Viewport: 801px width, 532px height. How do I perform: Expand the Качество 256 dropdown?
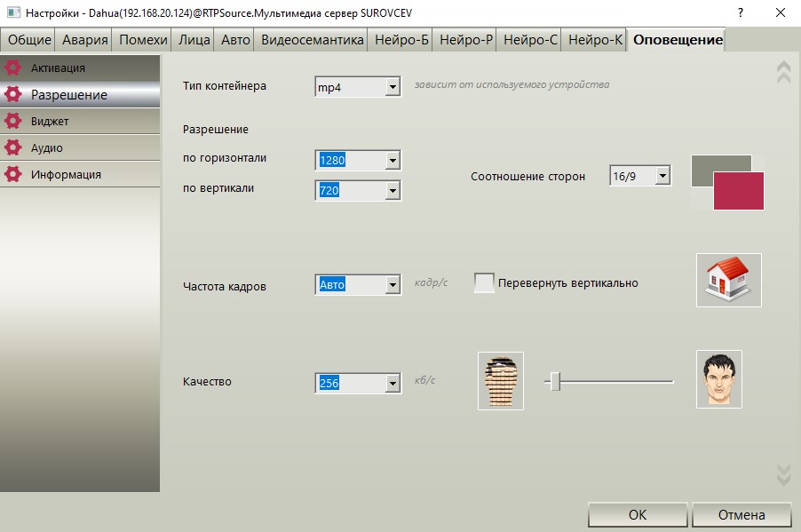(393, 383)
